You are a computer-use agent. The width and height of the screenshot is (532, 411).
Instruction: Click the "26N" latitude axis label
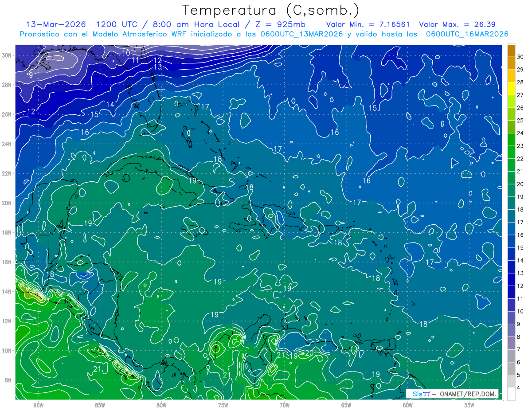[7, 114]
